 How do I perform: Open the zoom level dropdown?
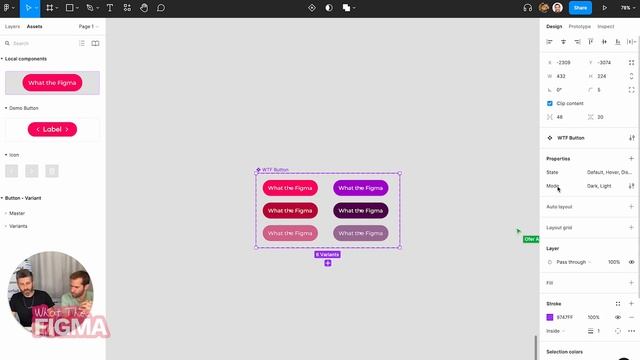[x=627, y=8]
